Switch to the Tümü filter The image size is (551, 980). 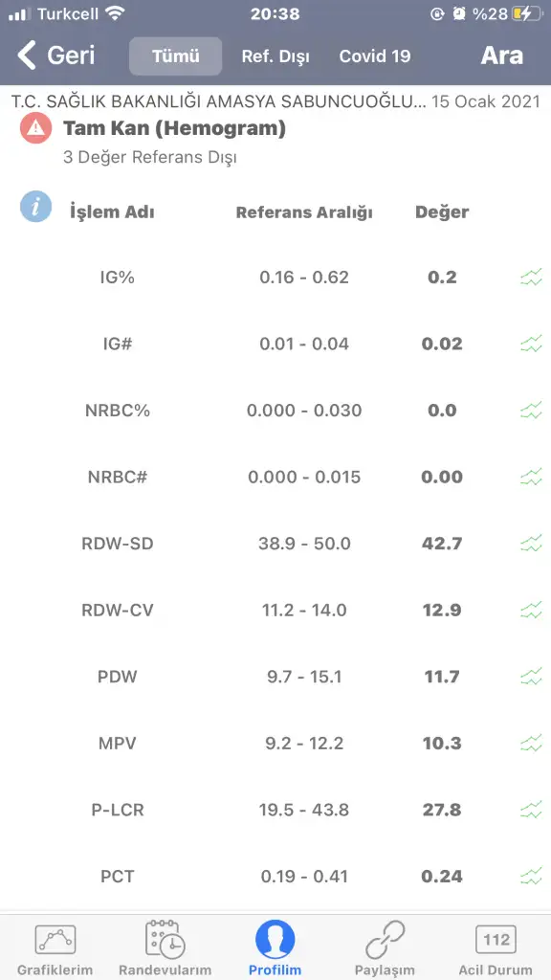176,56
